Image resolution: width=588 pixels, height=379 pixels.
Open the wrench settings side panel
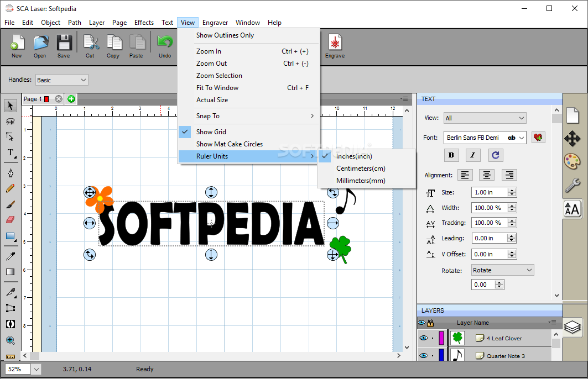[x=573, y=186]
